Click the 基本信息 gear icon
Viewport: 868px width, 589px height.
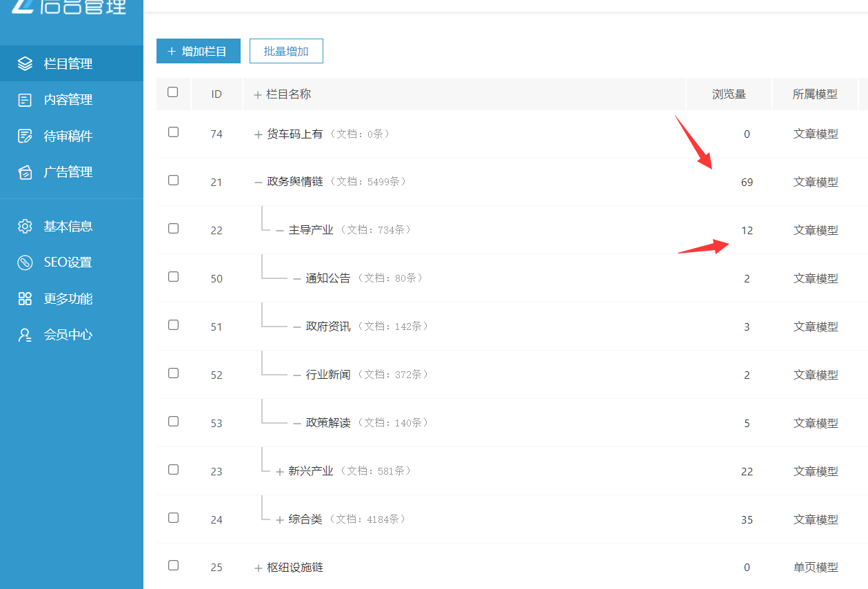click(25, 226)
